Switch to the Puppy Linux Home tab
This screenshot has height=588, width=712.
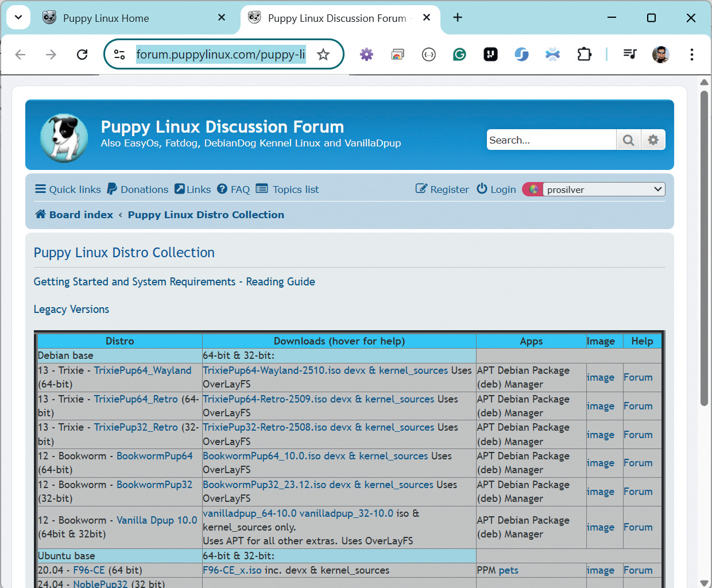tap(135, 18)
